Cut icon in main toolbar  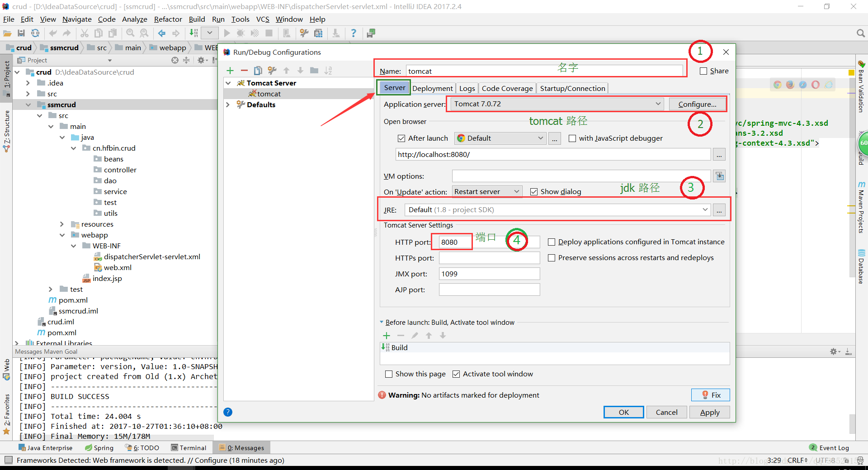point(85,33)
